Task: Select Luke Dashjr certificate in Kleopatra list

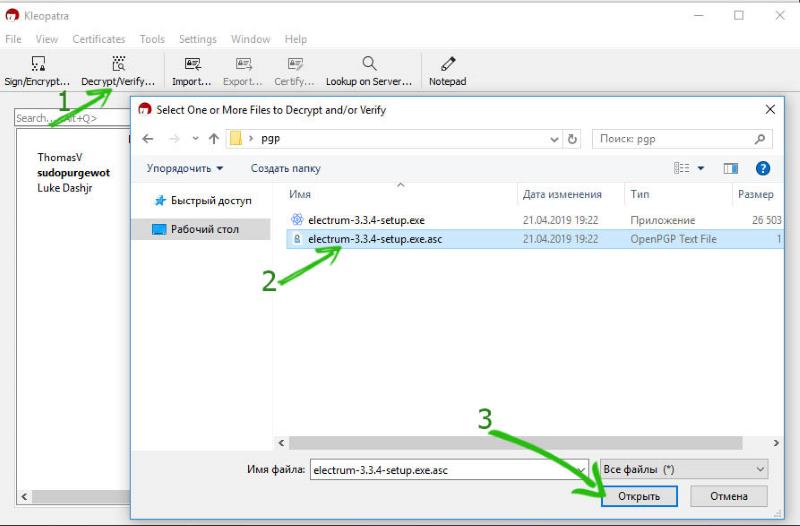Action: (x=65, y=188)
